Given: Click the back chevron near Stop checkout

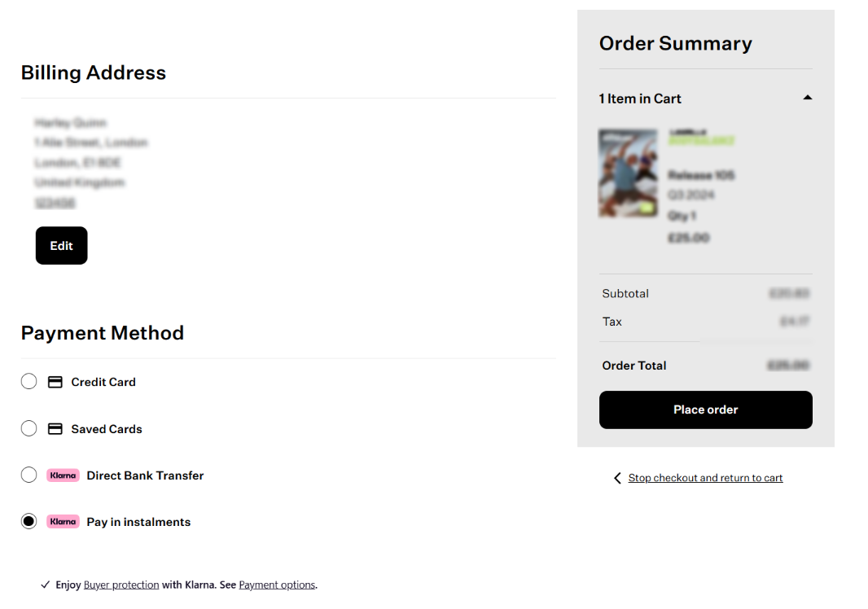Looking at the screenshot, I should coord(617,478).
